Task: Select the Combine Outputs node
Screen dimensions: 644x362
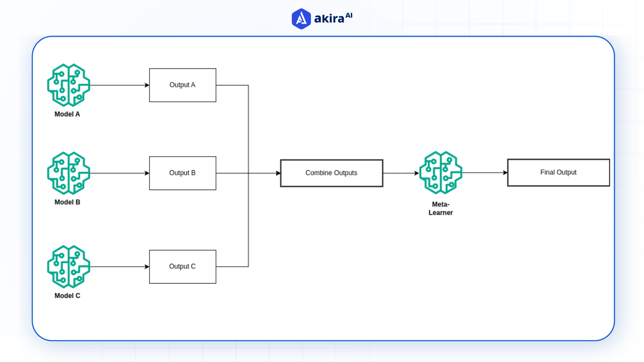Action: point(331,173)
